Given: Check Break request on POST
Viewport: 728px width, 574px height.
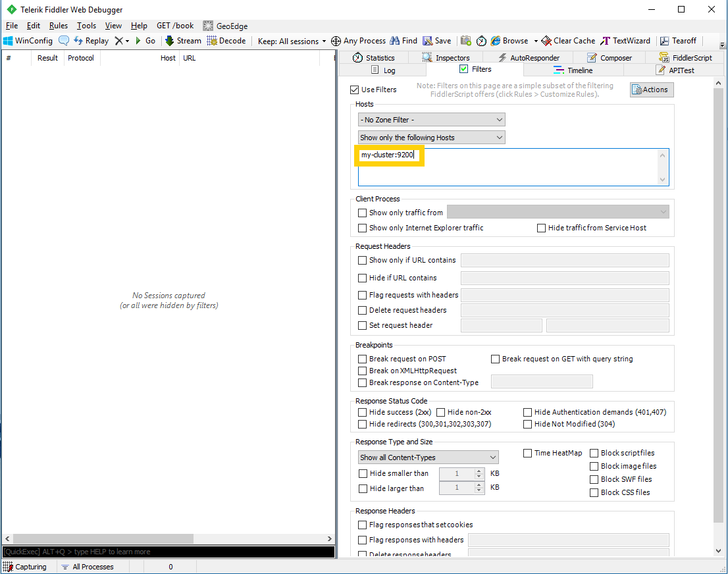Looking at the screenshot, I should tap(362, 359).
